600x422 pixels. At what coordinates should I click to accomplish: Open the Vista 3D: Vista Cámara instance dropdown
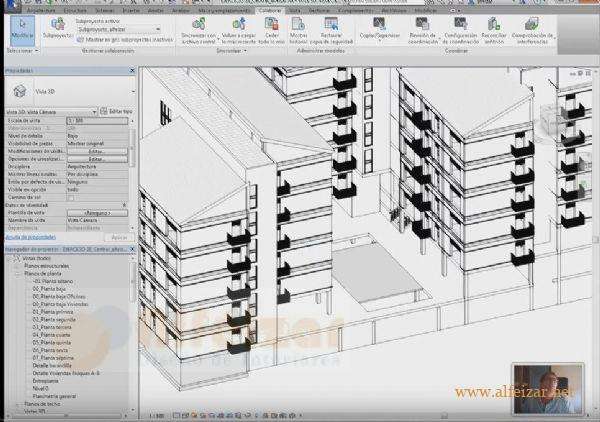(x=94, y=112)
